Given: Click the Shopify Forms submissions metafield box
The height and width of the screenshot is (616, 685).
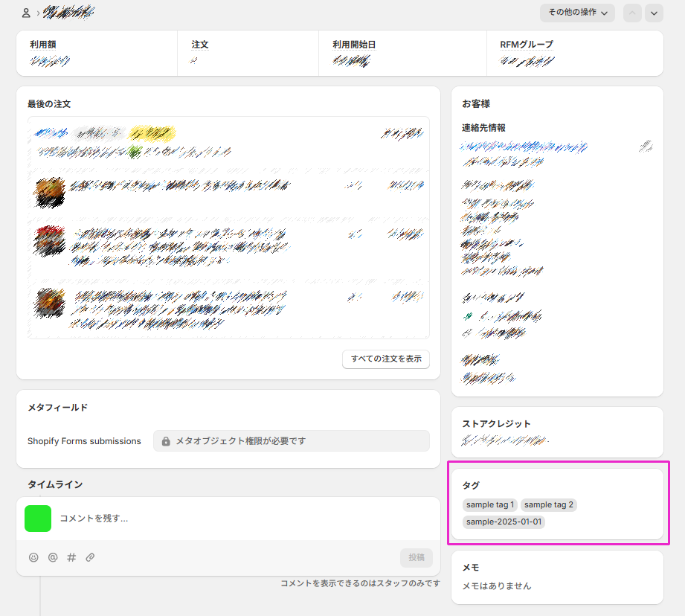Looking at the screenshot, I should pos(291,441).
